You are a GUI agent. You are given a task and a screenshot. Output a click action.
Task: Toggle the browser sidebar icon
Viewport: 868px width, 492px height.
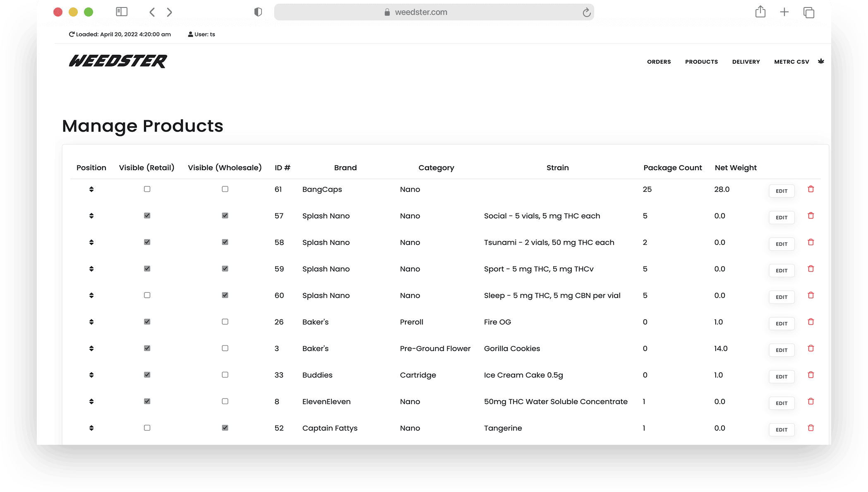(122, 12)
